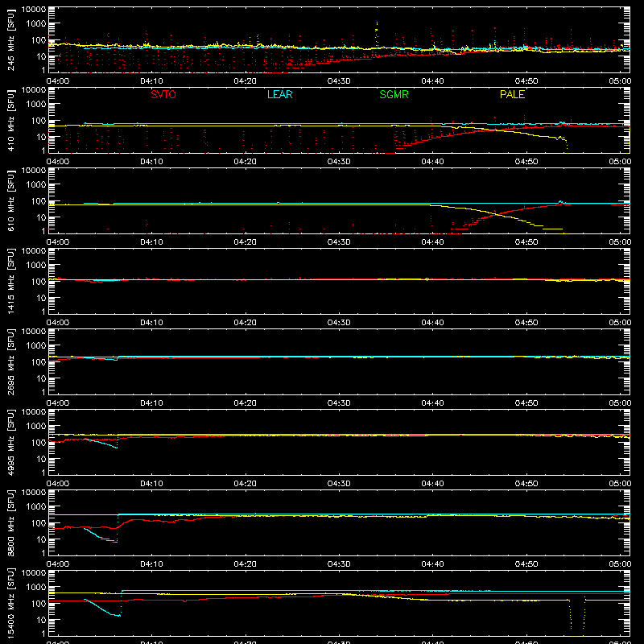
Task: Click the green SGMR legend label
Action: [x=394, y=94]
